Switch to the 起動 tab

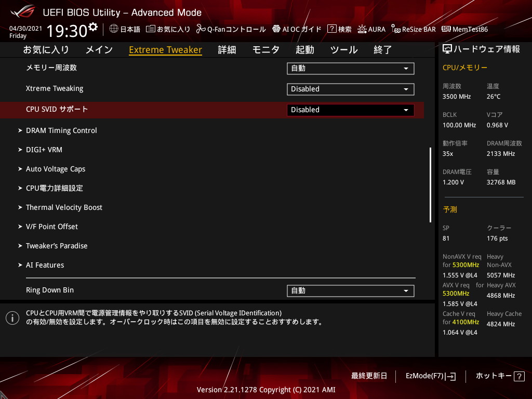point(304,50)
